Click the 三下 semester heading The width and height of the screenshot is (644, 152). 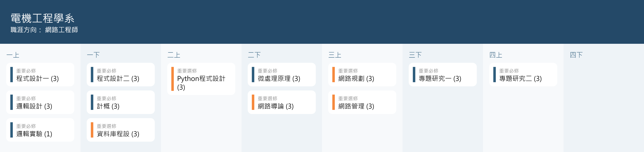[x=415, y=55]
